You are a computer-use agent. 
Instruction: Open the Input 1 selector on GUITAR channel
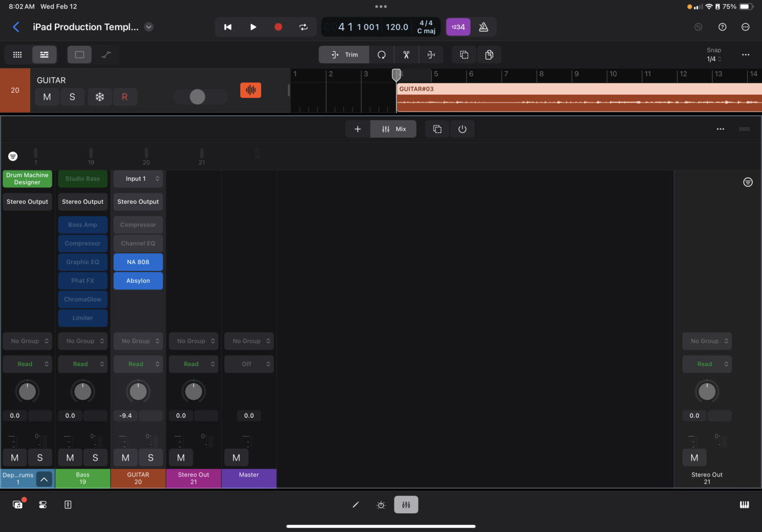coord(137,178)
